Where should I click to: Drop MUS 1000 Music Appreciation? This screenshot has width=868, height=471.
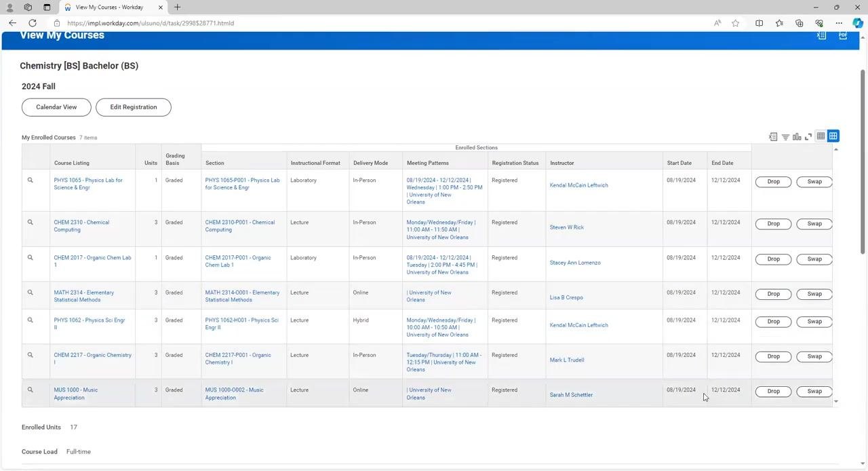(773, 392)
